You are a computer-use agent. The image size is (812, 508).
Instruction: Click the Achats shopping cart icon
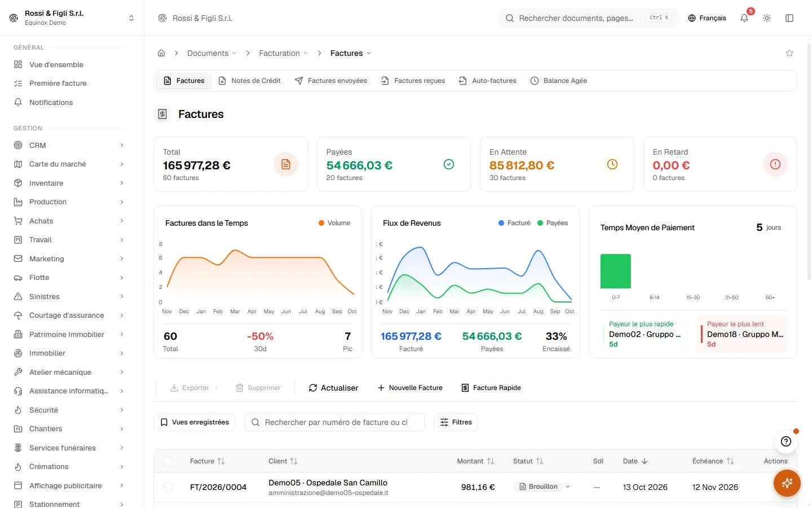click(x=18, y=221)
